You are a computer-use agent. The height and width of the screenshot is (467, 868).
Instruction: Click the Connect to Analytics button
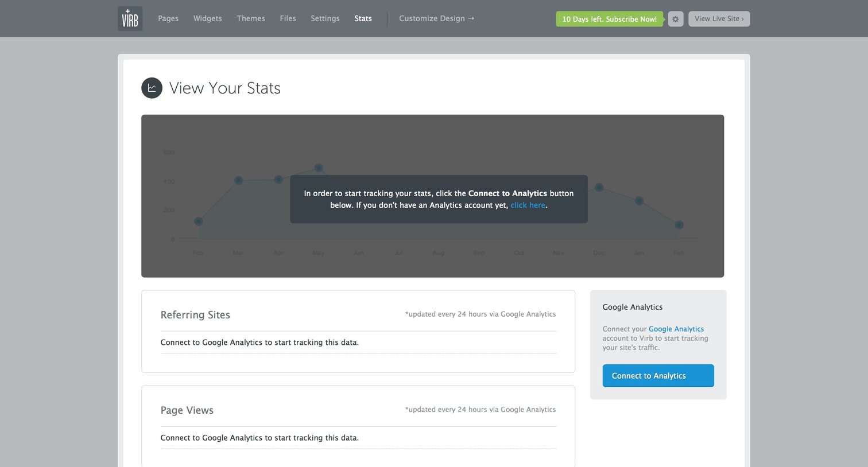click(658, 376)
